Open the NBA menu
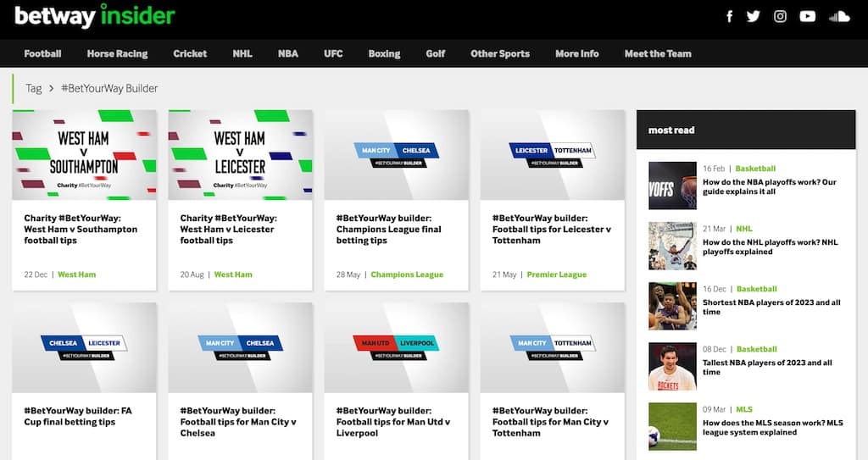This screenshot has width=868, height=460. coord(288,53)
